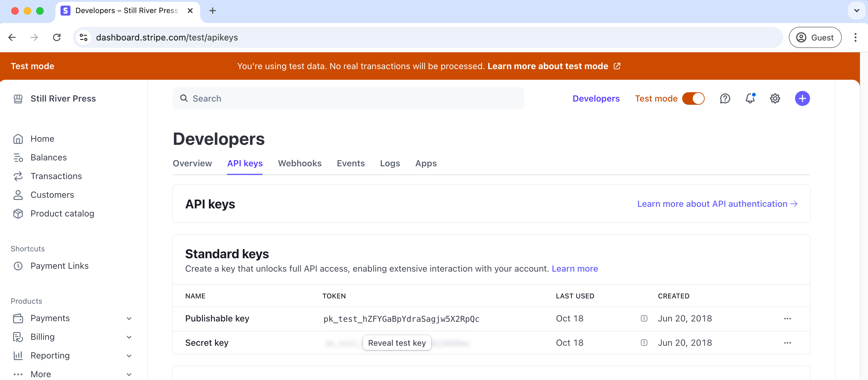The height and width of the screenshot is (380, 868).
Task: Toggle Test mode on or off
Action: pyautogui.click(x=694, y=98)
